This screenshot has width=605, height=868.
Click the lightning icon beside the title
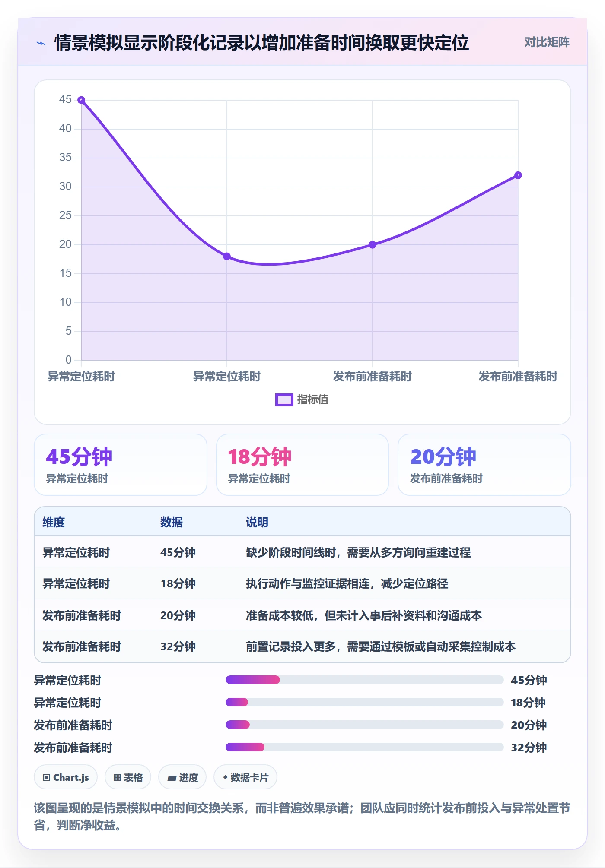point(41,43)
